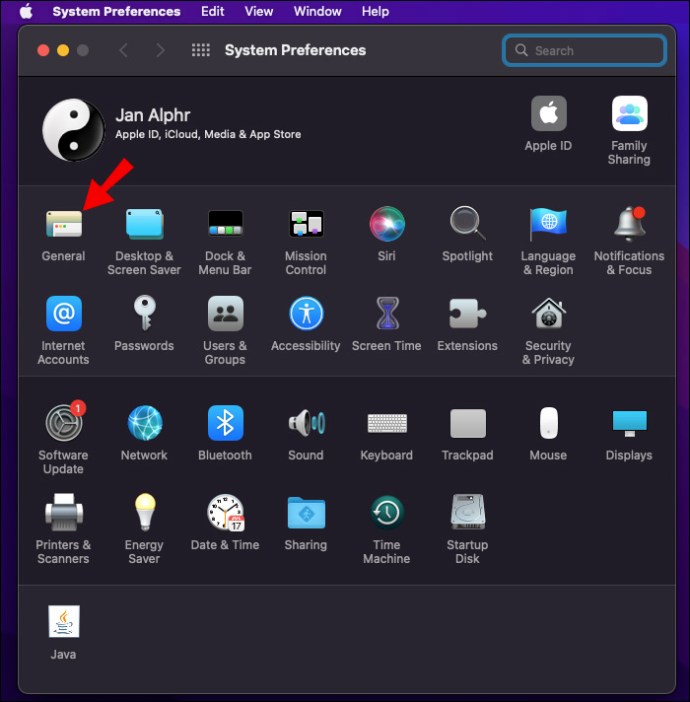Open Passwords preferences
This screenshot has height=702, width=690.
[x=144, y=313]
